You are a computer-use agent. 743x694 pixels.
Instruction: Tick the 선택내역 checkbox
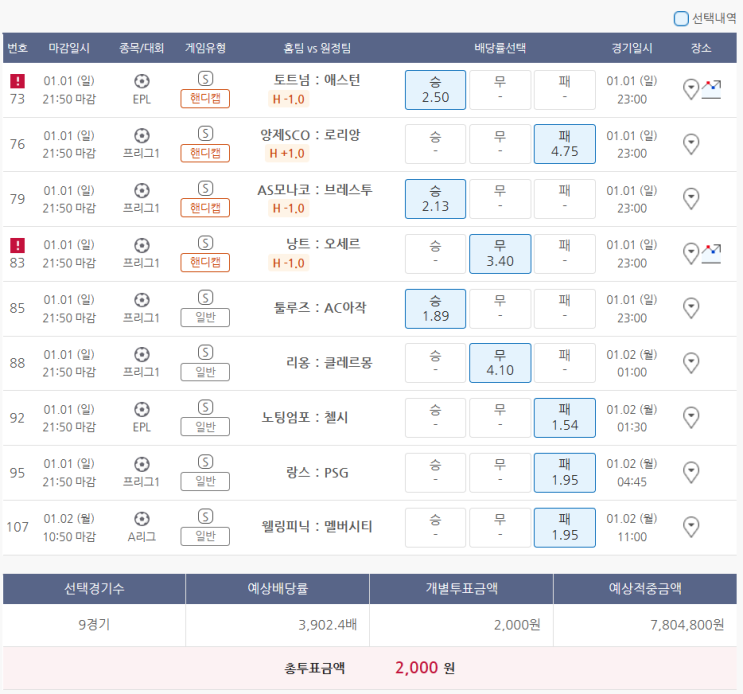coord(681,19)
